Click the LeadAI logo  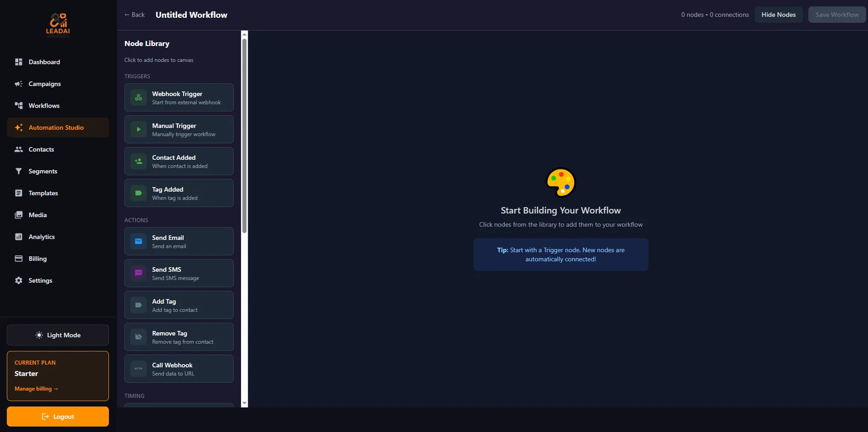tap(58, 25)
